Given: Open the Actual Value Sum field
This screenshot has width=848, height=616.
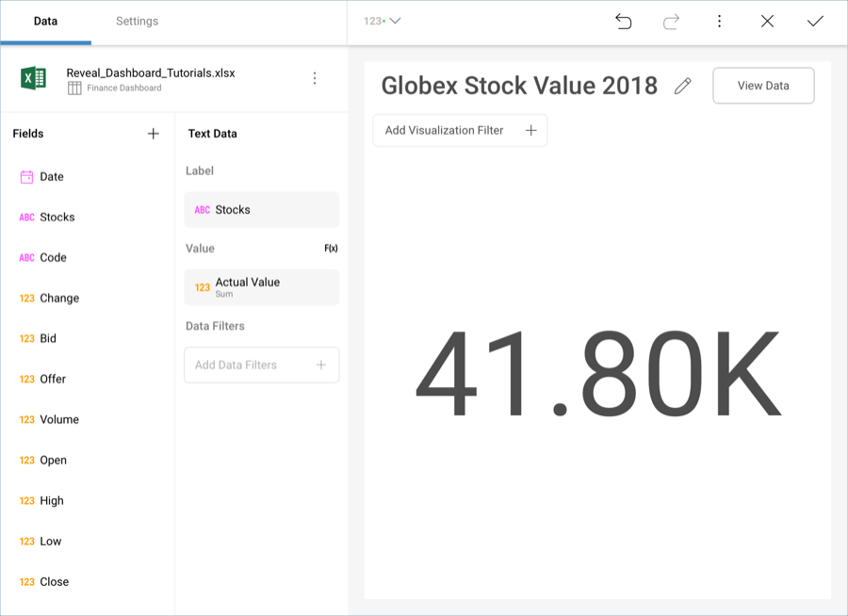Looking at the screenshot, I should (261, 287).
